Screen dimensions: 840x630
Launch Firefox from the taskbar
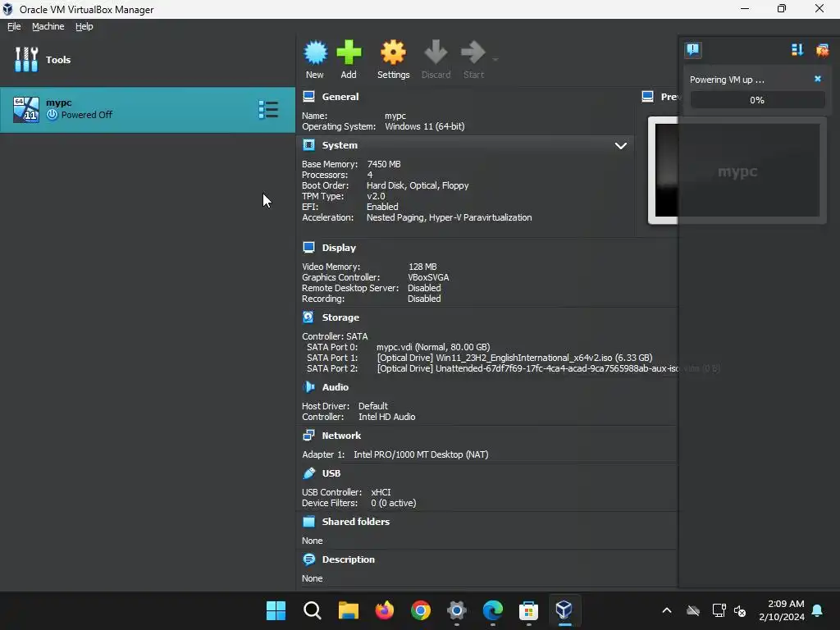[x=385, y=610]
